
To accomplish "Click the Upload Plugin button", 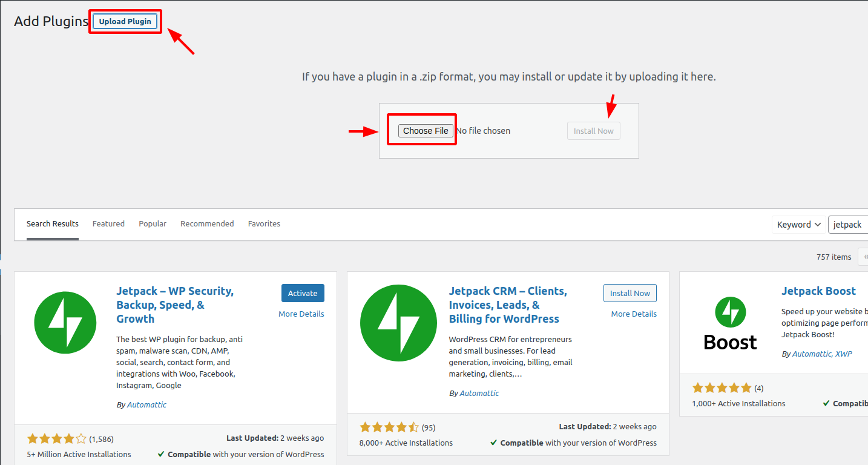I will 125,21.
